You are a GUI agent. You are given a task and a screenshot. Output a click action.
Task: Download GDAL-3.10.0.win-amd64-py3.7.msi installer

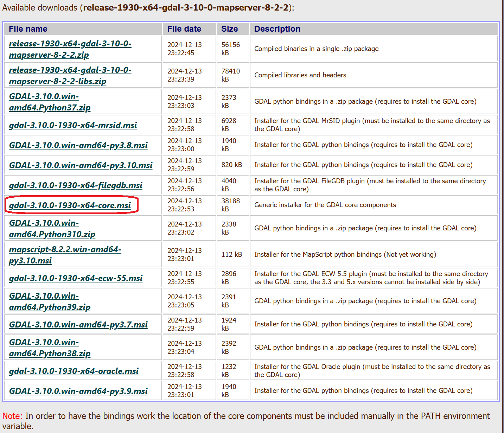tap(78, 325)
